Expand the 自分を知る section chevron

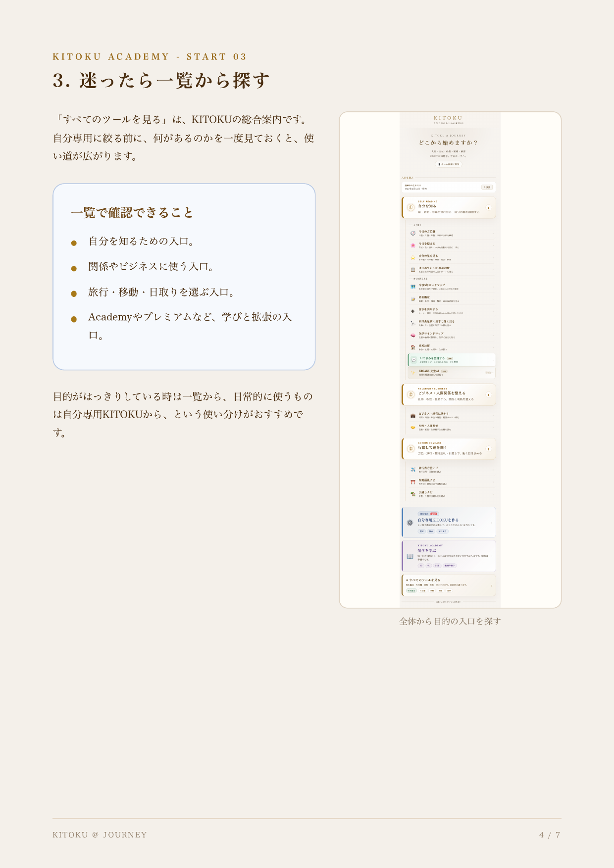489,208
